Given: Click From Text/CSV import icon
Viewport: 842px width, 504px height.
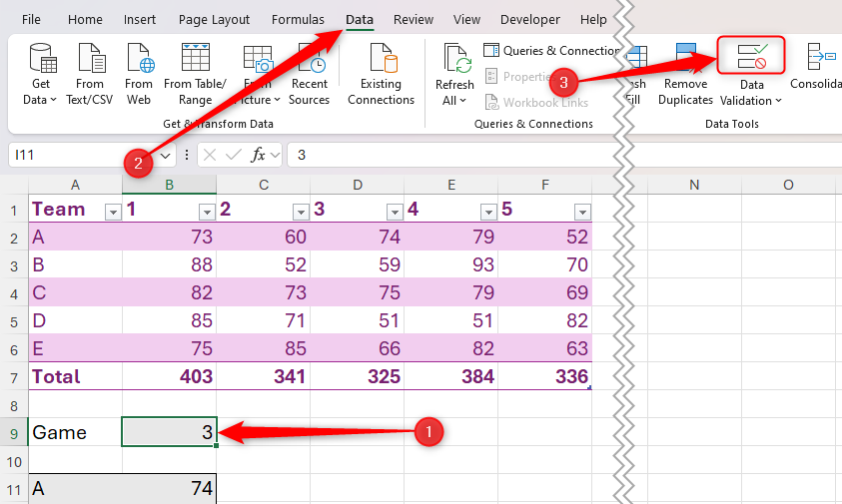Looking at the screenshot, I should (90, 75).
